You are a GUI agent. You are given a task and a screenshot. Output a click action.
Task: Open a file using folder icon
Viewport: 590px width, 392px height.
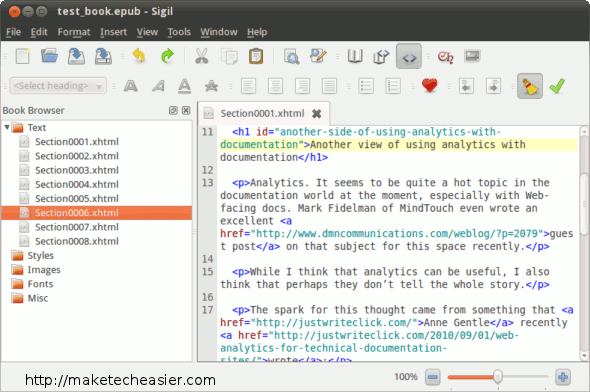point(49,56)
